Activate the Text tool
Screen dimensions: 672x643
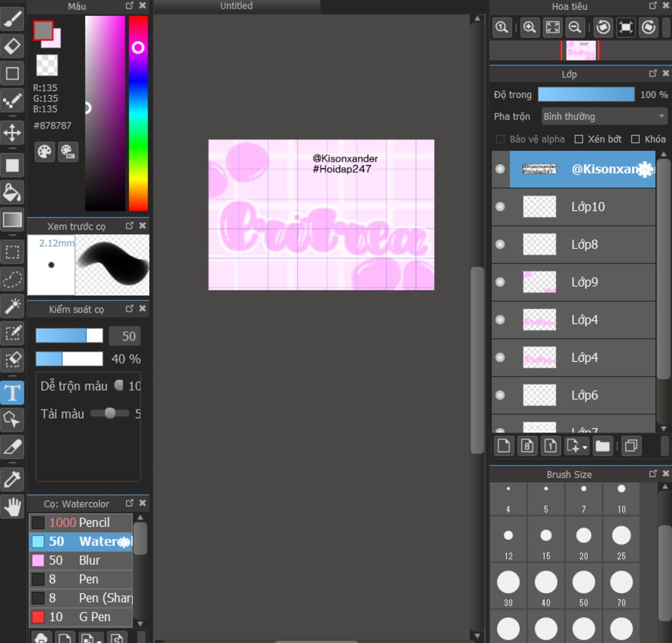[12, 392]
